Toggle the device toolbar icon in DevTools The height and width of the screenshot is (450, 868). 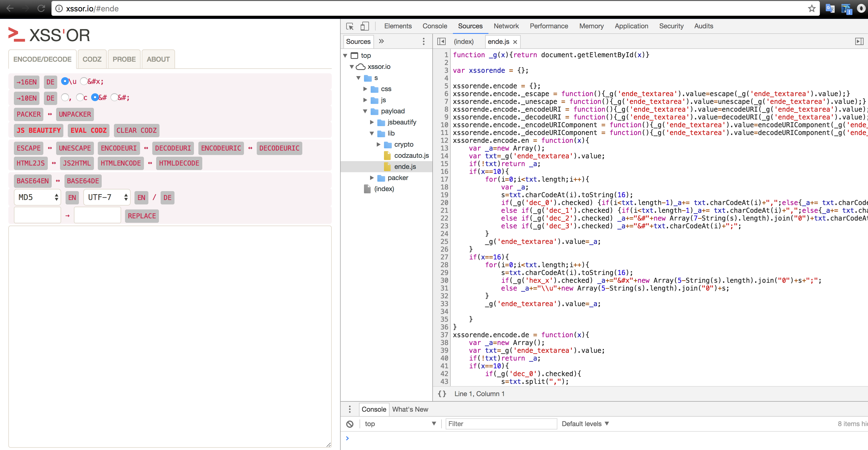coord(365,26)
